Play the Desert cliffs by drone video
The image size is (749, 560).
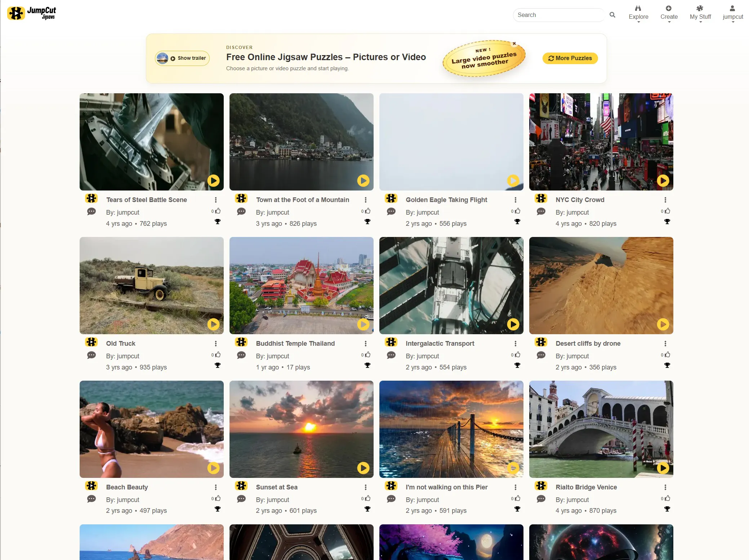pyautogui.click(x=663, y=324)
